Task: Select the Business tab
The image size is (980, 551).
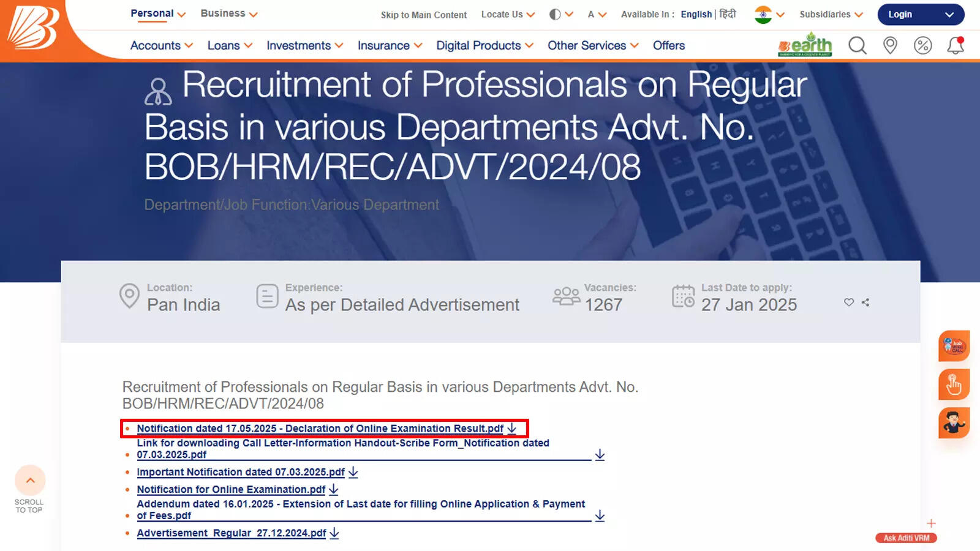Action: click(x=228, y=13)
